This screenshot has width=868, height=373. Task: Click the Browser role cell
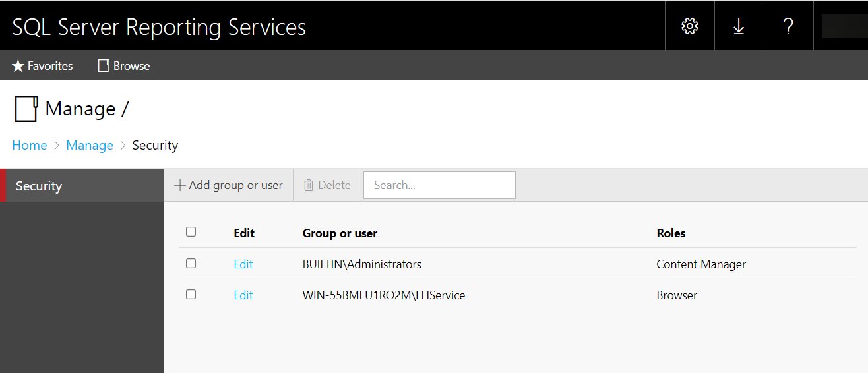click(677, 295)
